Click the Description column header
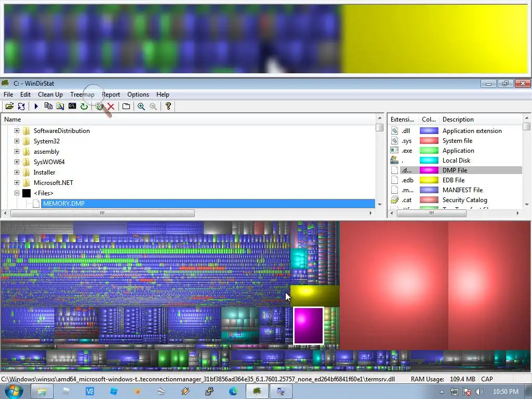This screenshot has height=399, width=532. (481, 119)
